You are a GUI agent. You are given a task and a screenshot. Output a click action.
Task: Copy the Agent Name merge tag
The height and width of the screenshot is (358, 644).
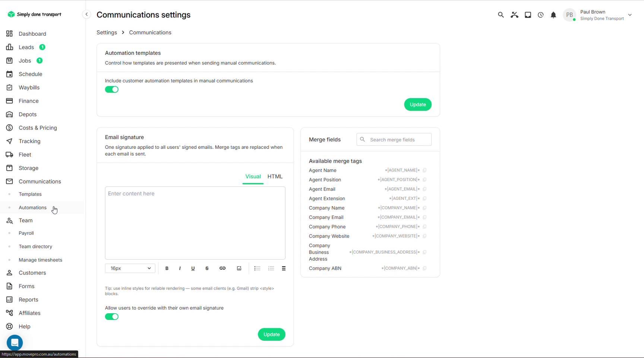[x=424, y=170]
